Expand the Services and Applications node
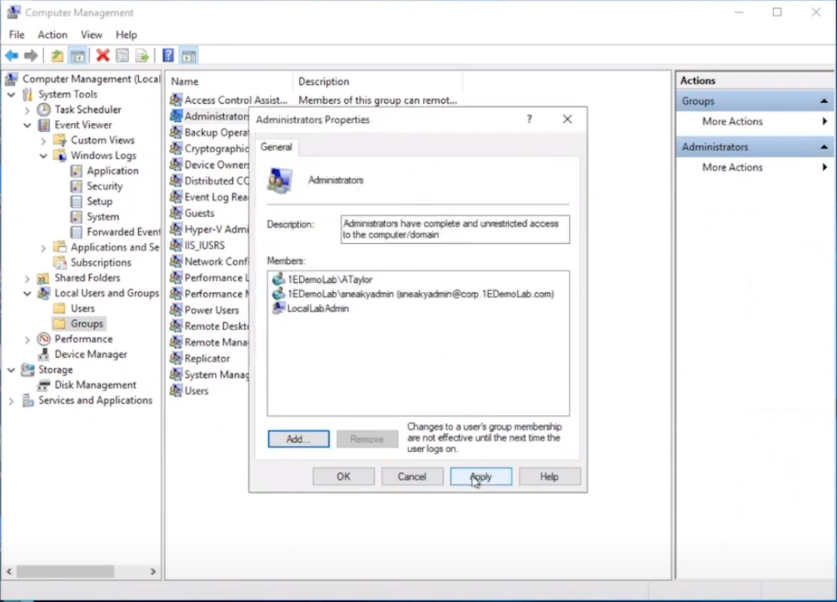 (11, 400)
